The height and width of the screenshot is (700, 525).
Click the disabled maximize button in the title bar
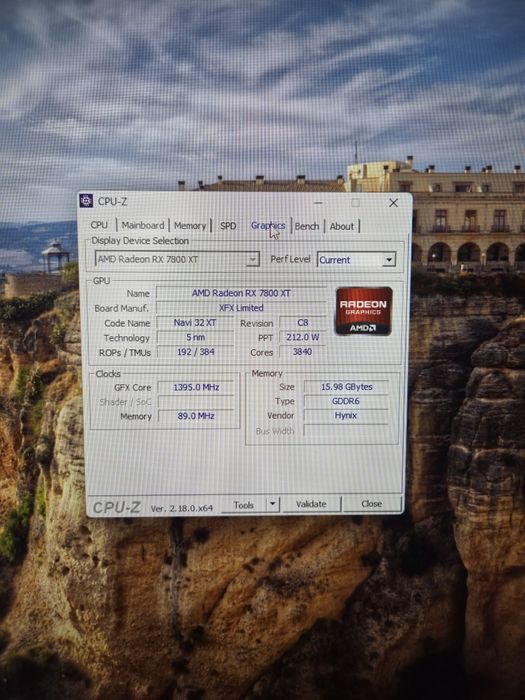(x=355, y=203)
